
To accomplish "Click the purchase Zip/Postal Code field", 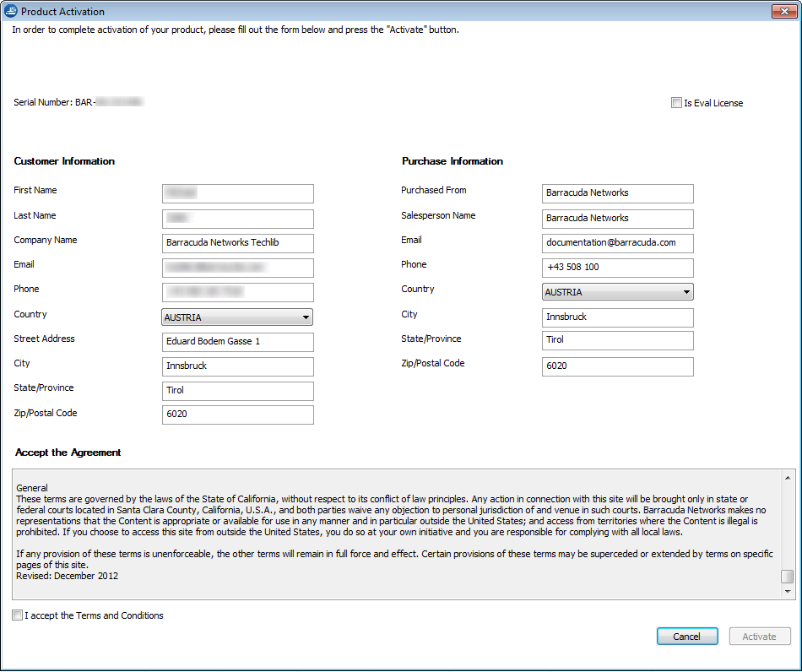I will click(618, 366).
